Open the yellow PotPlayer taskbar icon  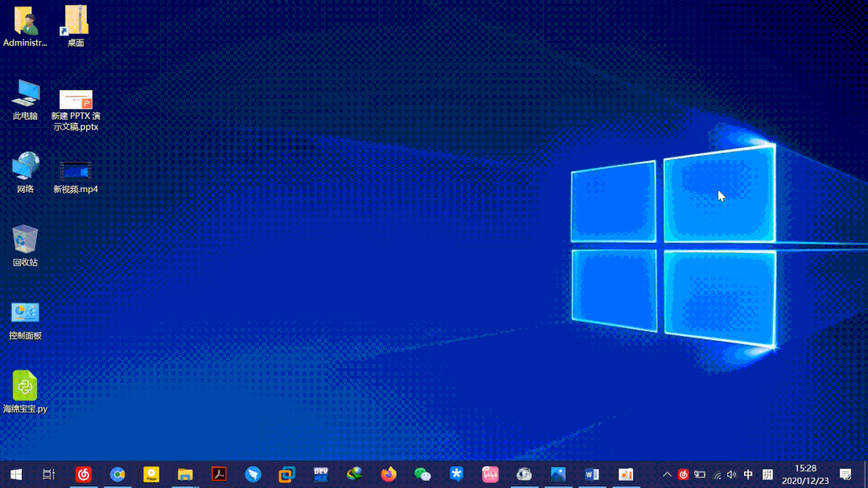pyautogui.click(x=151, y=474)
